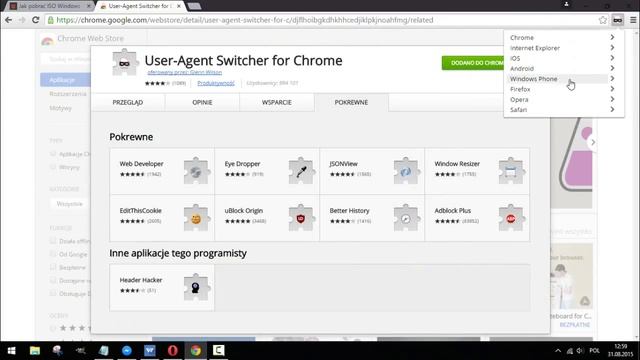Viewport: 640px width, 360px height.
Task: Toggle the Bezpłatne feature checkbox
Action: [53, 267]
